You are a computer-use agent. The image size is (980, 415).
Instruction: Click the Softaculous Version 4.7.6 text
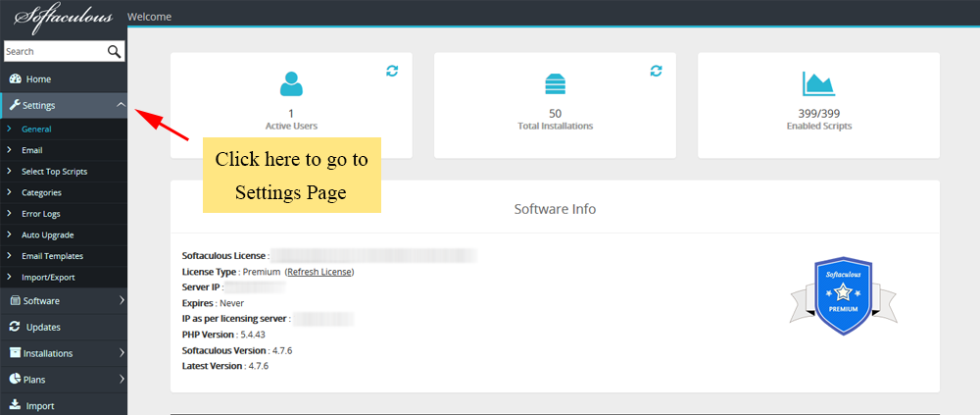click(x=237, y=350)
